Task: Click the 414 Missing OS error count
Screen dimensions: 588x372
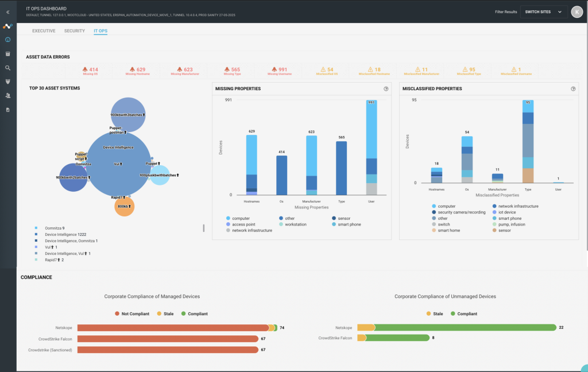Action: tap(90, 71)
